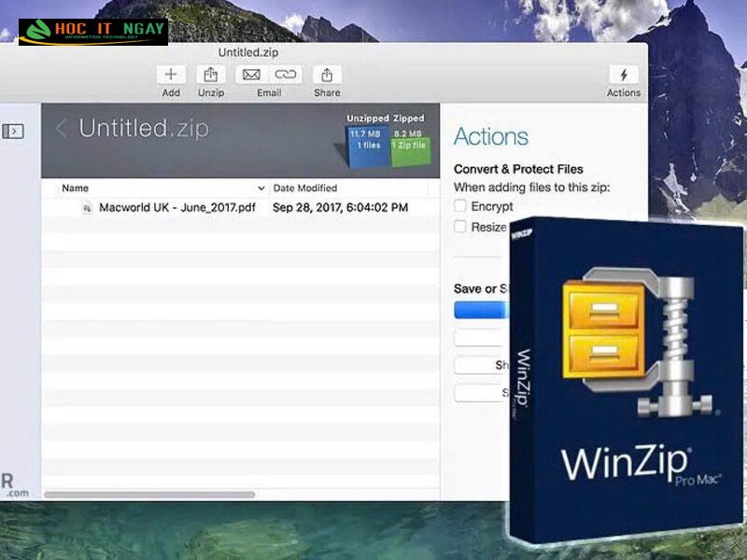Screen dimensions: 747x560
Task: Enable the Resize checkbox
Action: coord(459,226)
